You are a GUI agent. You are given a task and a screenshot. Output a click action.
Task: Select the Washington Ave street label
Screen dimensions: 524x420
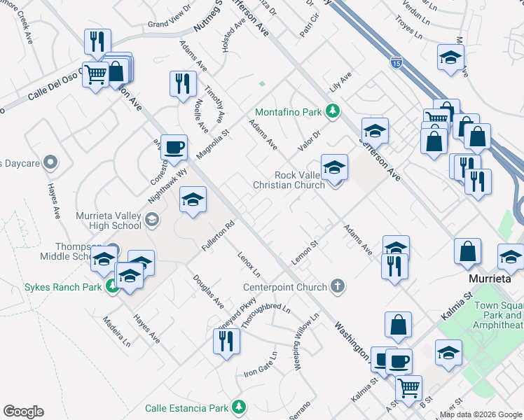click(353, 342)
